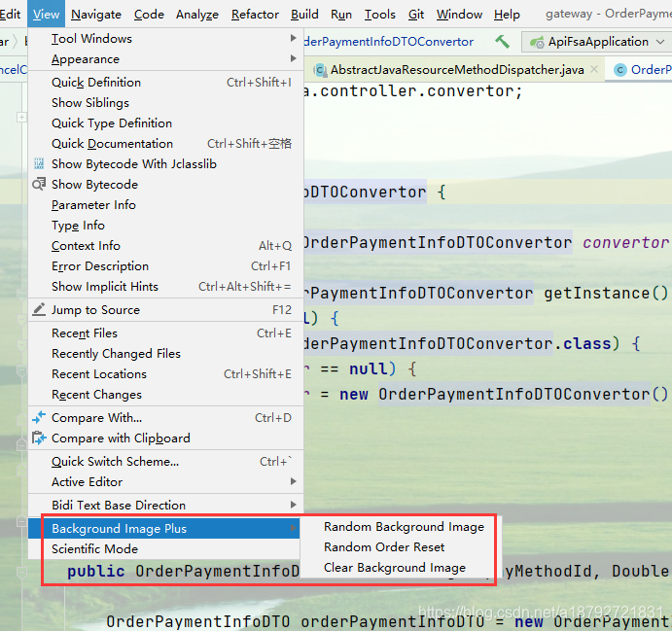
Task: Click the Jump to Source pencil icon
Action: point(39,310)
